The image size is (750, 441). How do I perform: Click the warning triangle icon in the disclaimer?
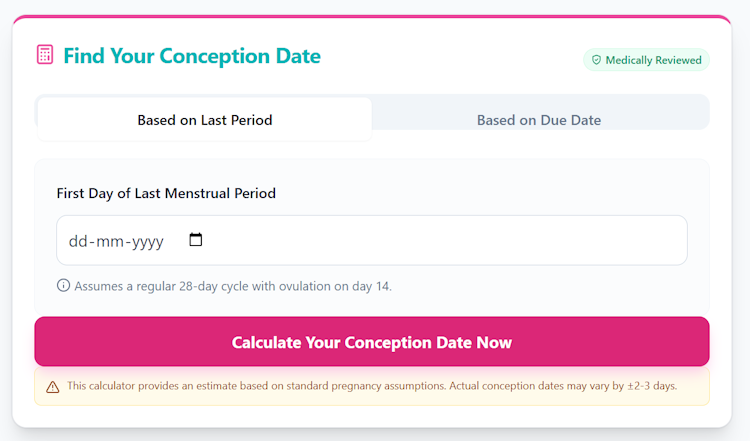[x=53, y=386]
